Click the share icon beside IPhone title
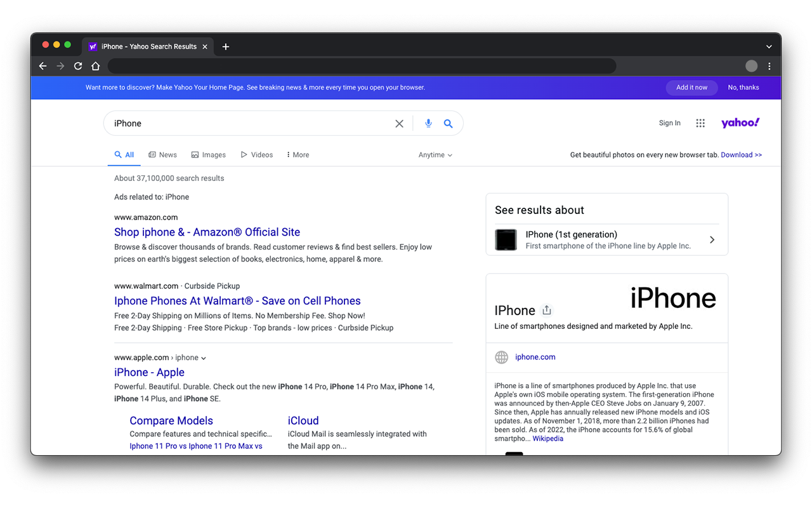Image resolution: width=812 pixels, height=508 pixels. (x=547, y=311)
